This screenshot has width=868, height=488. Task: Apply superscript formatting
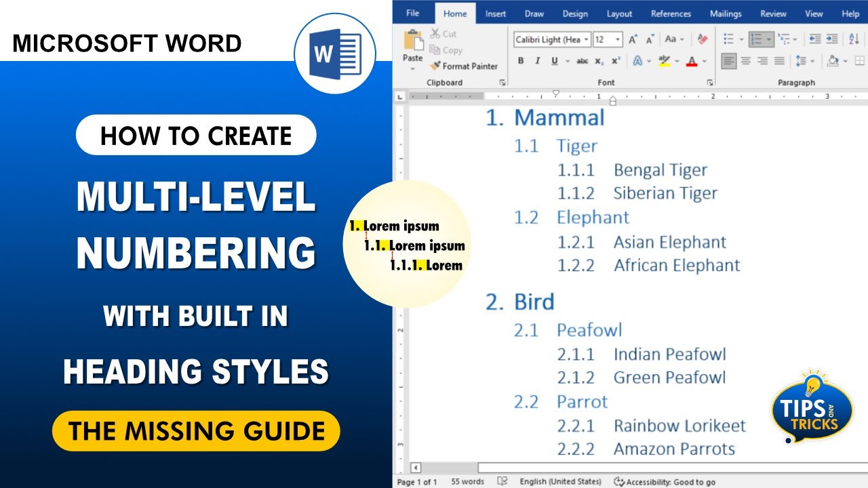(x=615, y=61)
